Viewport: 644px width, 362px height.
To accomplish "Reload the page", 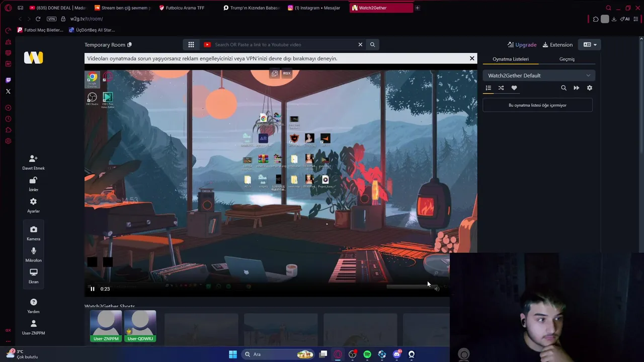I will coord(38,19).
